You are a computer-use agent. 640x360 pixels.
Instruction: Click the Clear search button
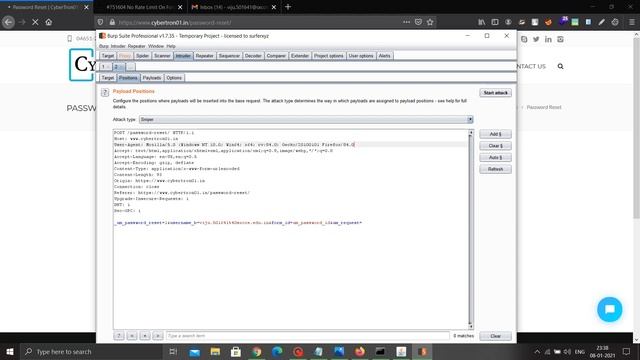click(496, 336)
